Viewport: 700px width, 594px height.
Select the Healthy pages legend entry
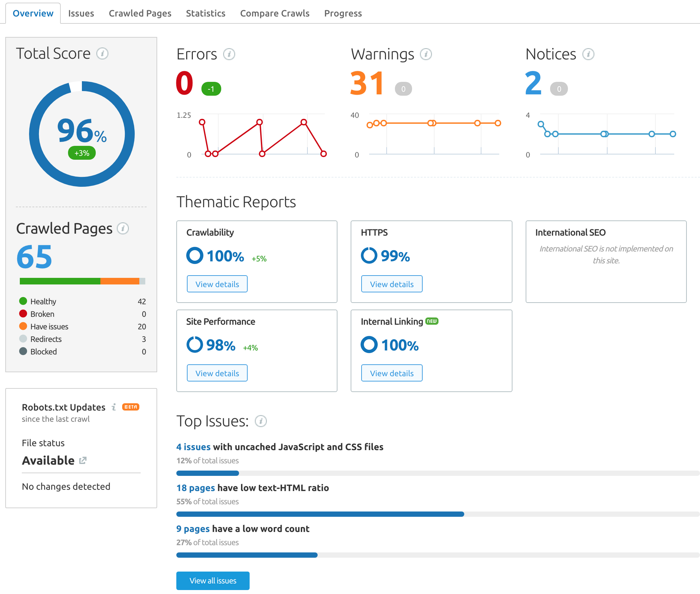tap(43, 301)
